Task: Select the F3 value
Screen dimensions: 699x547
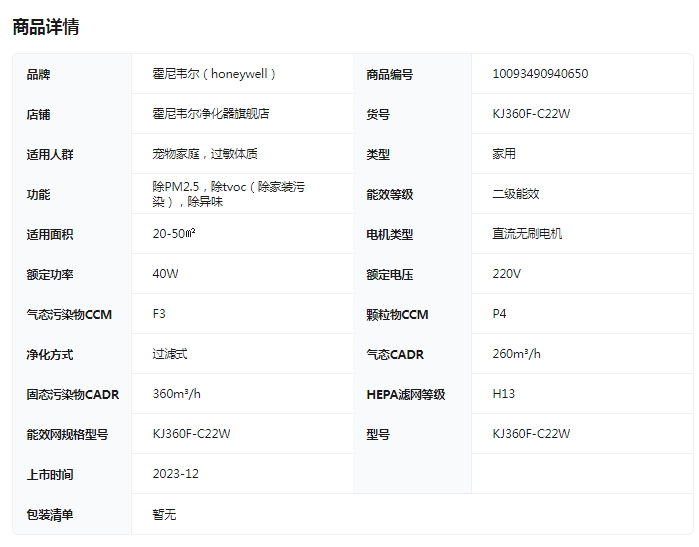Action: [159, 314]
